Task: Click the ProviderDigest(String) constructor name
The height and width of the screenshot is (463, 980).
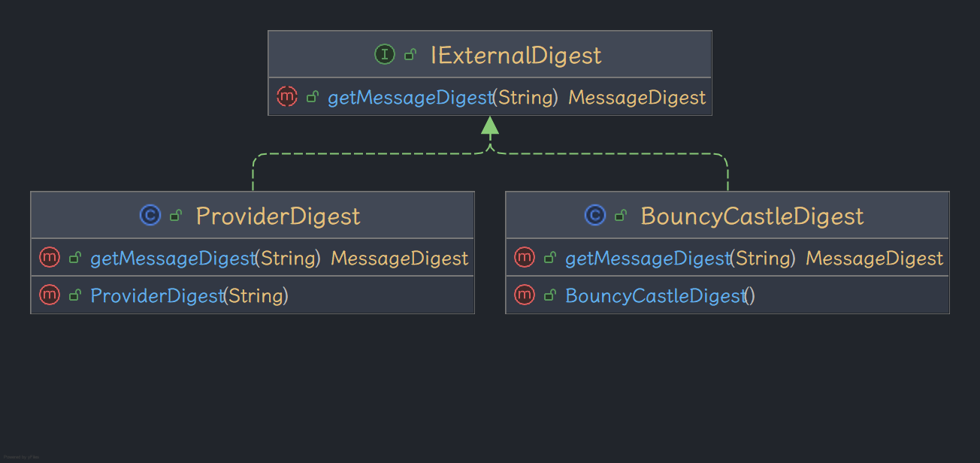Action: coord(157,296)
